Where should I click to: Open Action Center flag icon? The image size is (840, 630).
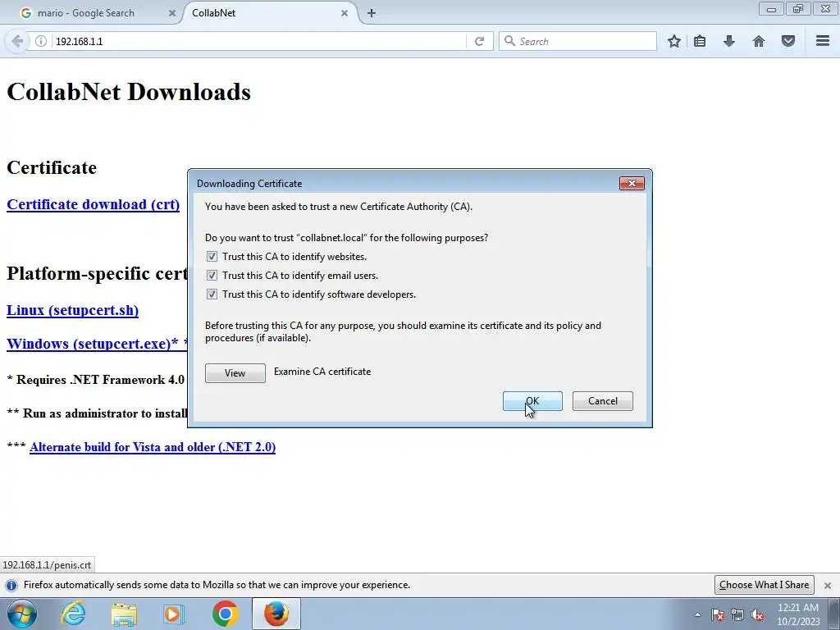point(718,614)
